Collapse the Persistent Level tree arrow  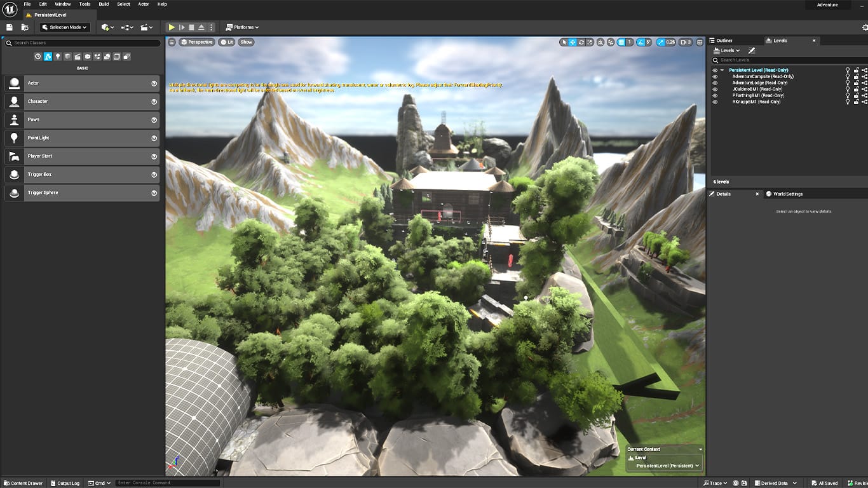tap(722, 70)
